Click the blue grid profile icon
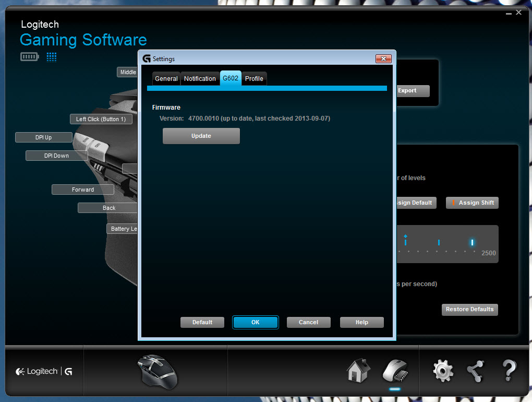The height and width of the screenshot is (402, 532). (52, 57)
